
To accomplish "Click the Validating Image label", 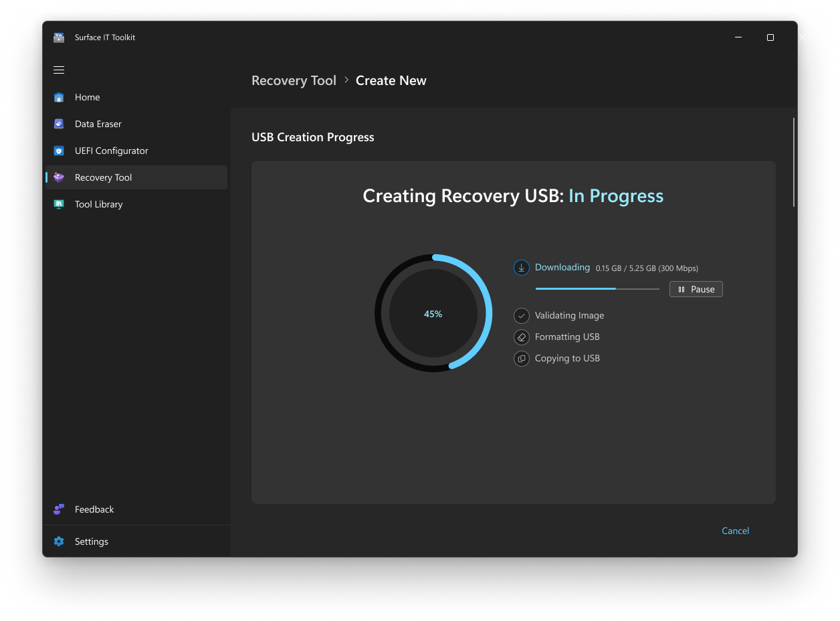I will pos(569,315).
